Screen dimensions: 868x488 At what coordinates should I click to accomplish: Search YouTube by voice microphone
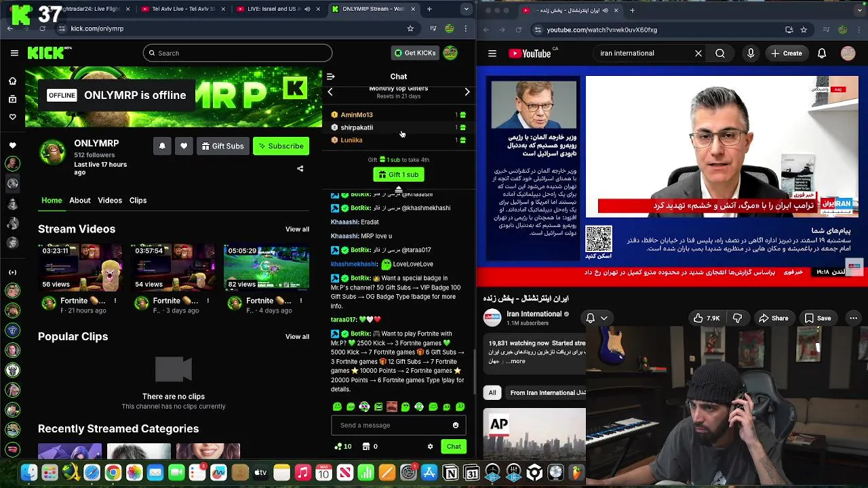tap(751, 53)
